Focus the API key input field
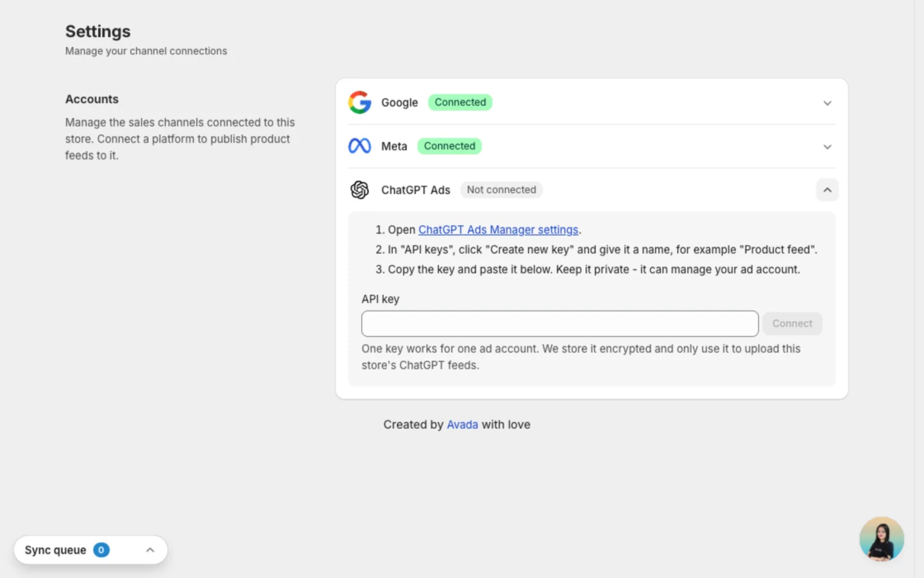This screenshot has height=578, width=924. 560,324
